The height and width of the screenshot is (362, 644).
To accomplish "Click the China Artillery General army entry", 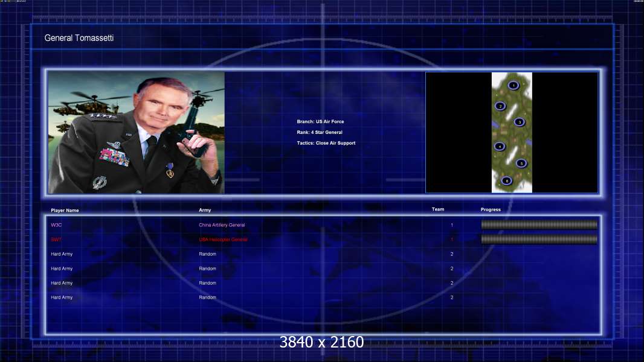I will 222,225.
